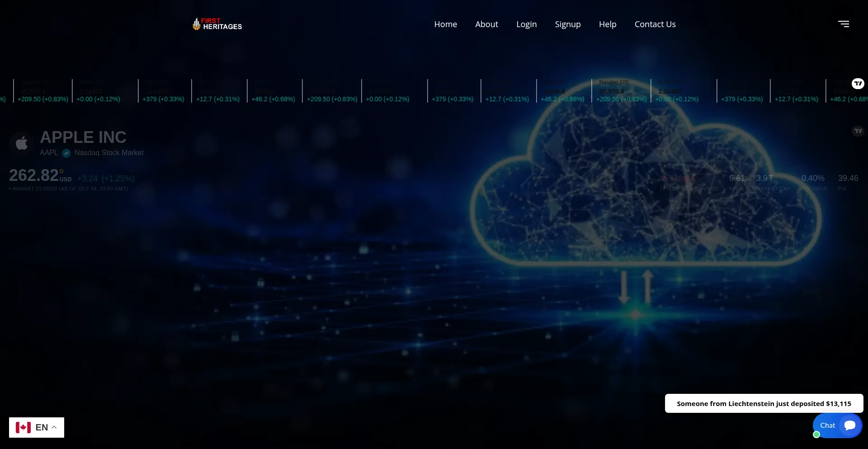Open the hamburger menu icon
The height and width of the screenshot is (449, 868).
[x=844, y=24]
